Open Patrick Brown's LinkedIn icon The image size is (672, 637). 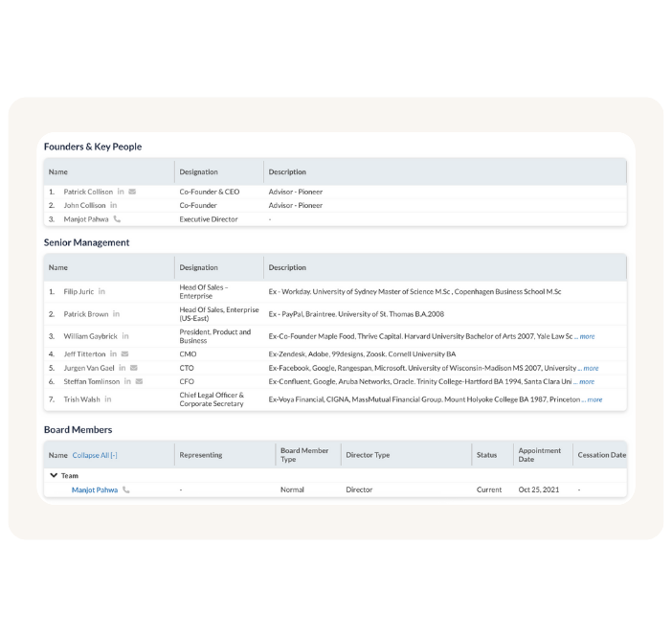point(116,314)
